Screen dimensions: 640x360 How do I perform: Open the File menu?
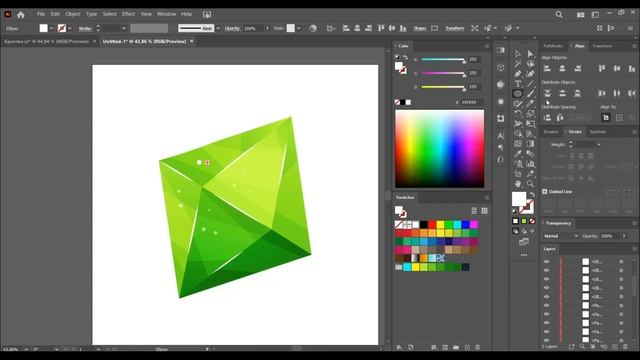[x=41, y=14]
